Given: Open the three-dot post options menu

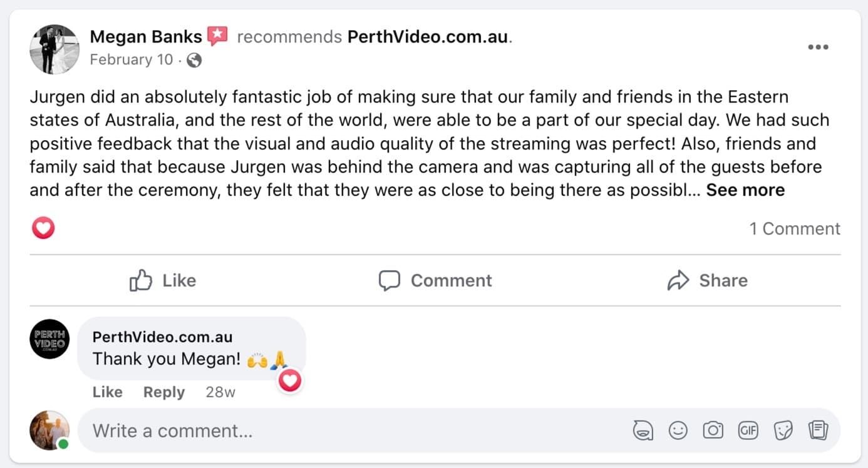Looking at the screenshot, I should [x=818, y=48].
